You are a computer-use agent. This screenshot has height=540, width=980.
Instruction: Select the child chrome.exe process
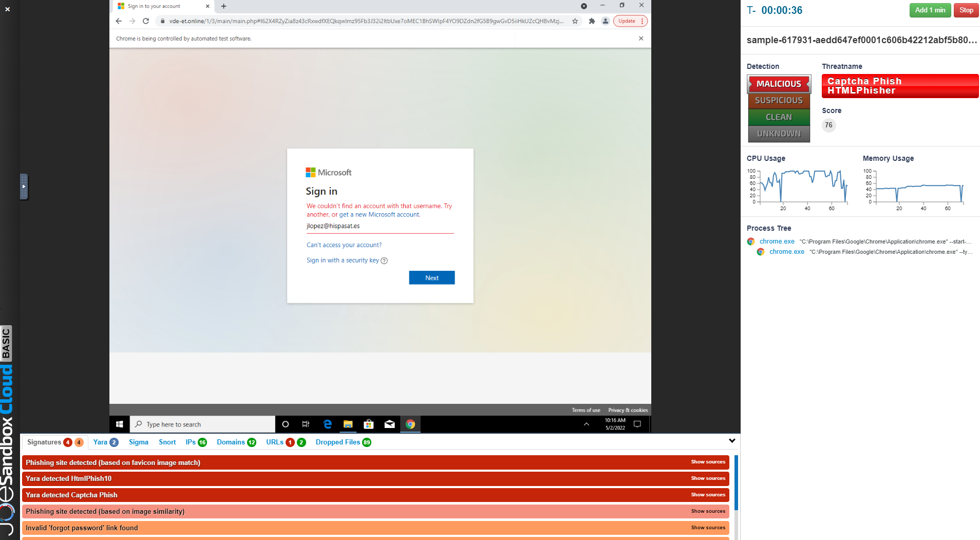point(786,252)
